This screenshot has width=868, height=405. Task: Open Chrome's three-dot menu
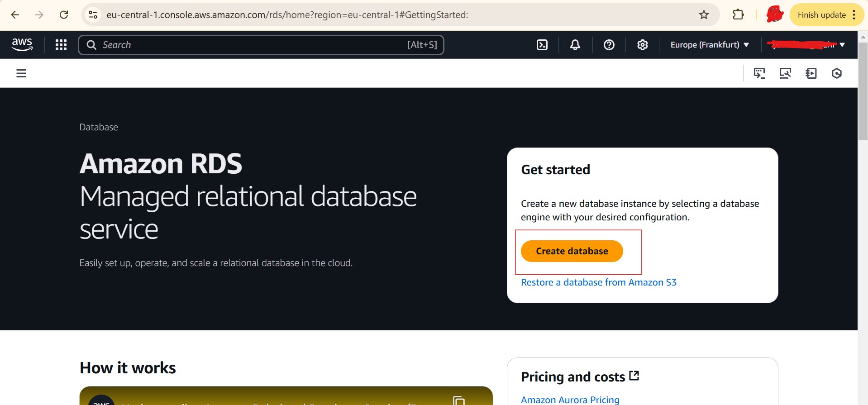click(x=854, y=15)
